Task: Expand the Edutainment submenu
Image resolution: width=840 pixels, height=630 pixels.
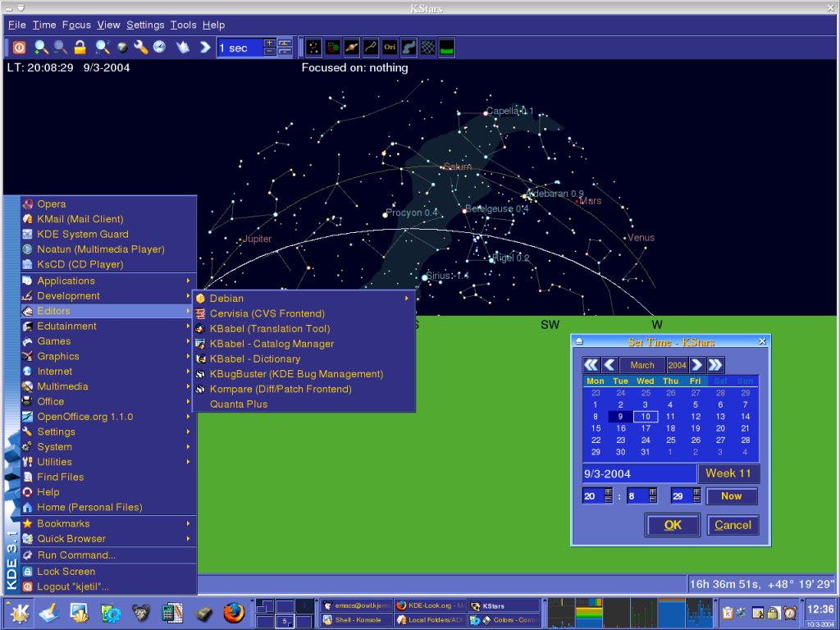Action: pyautogui.click(x=109, y=326)
